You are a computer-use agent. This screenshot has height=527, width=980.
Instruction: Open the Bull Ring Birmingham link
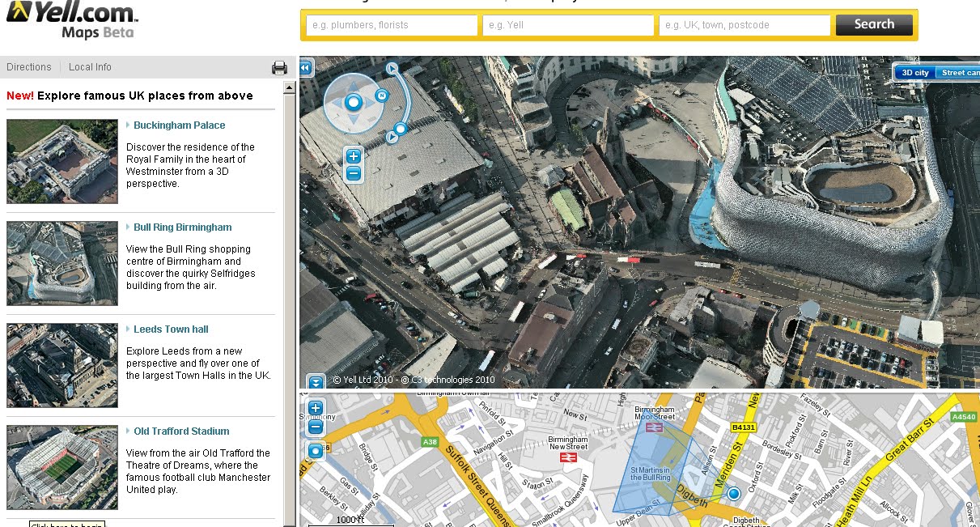[183, 227]
